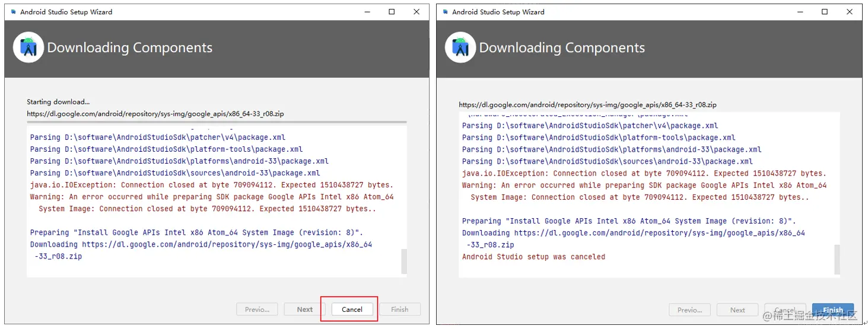The image size is (868, 332).
Task: Click platforms\android-33 line in Starting download window
Action: (x=179, y=161)
